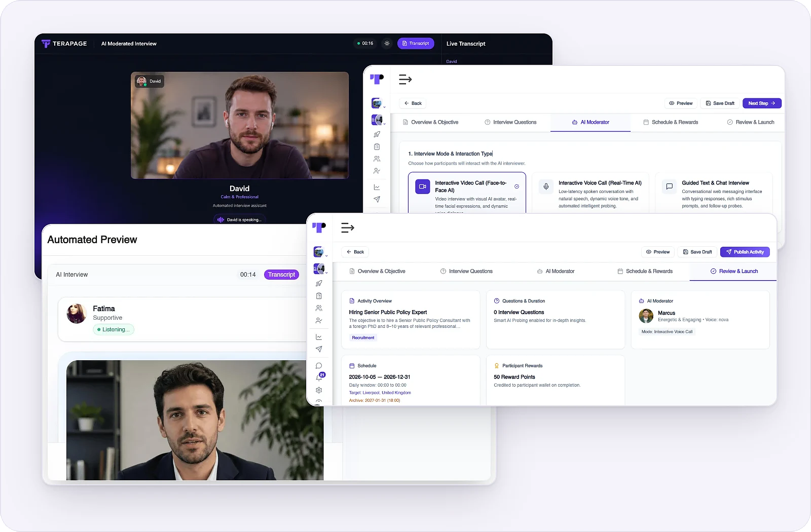Click the Recruitment tag in Activity Overview
Viewport: 811px width, 532px height.
click(x=363, y=337)
